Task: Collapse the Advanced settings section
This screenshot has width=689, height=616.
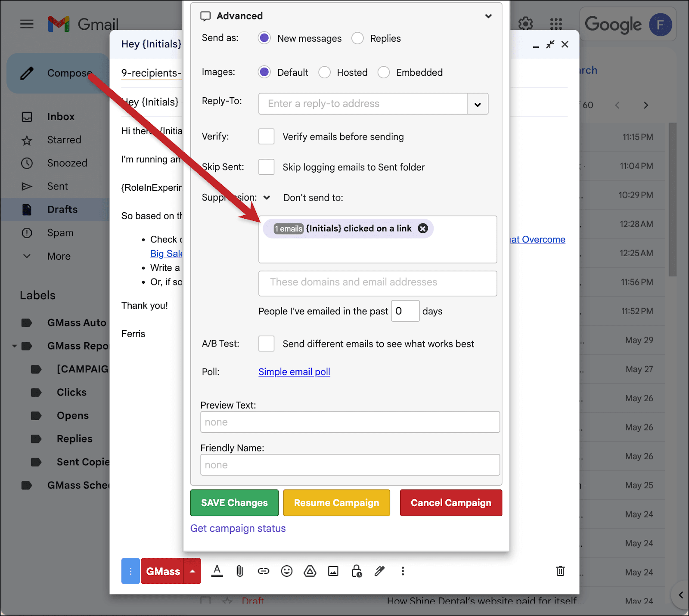Action: tap(488, 16)
